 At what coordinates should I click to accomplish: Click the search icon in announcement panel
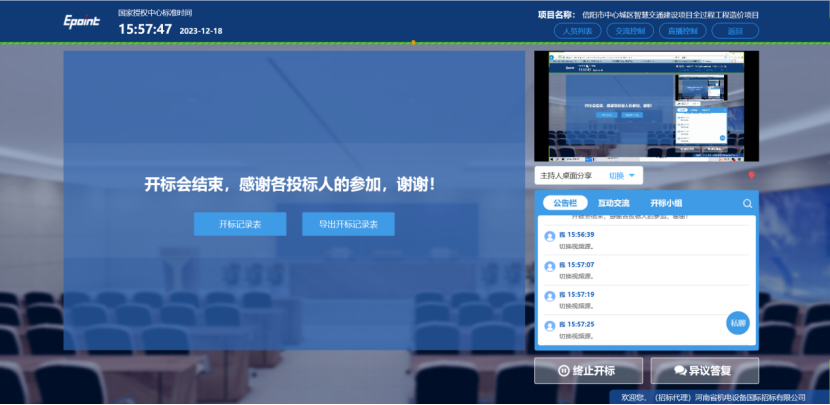747,203
